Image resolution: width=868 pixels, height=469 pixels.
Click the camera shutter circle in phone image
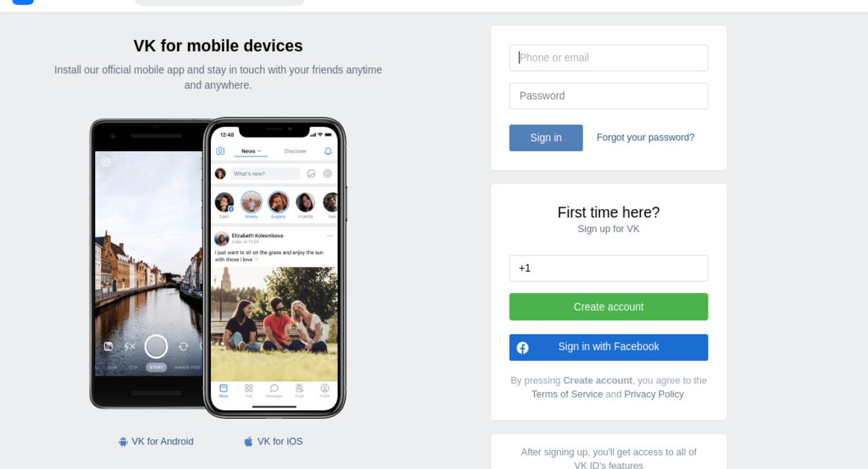[156, 346]
